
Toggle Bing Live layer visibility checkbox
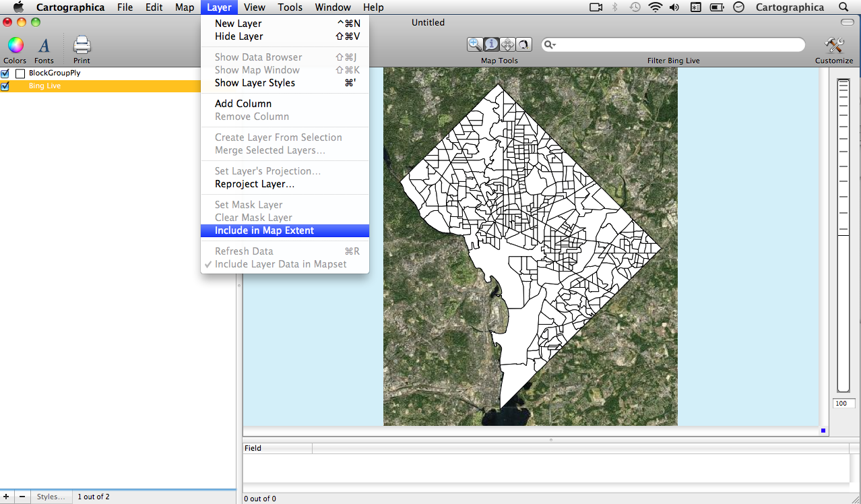(5, 86)
